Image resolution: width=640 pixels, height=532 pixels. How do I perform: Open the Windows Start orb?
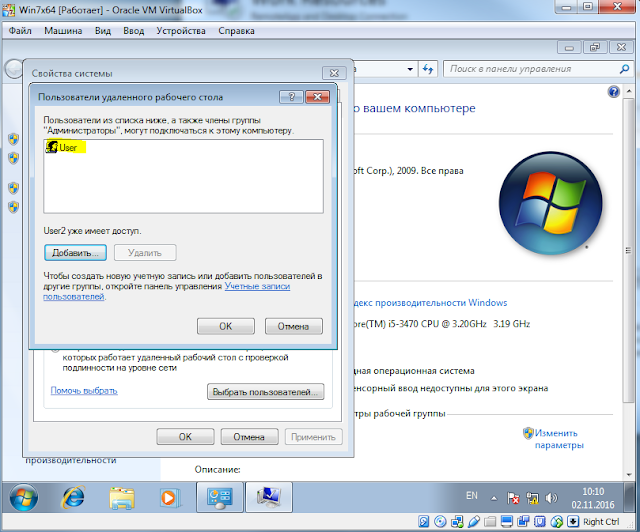[x=24, y=497]
